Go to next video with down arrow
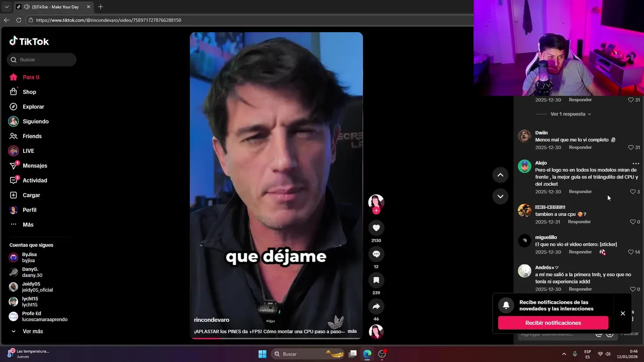Viewport: 644px width, 362px height. tap(500, 197)
